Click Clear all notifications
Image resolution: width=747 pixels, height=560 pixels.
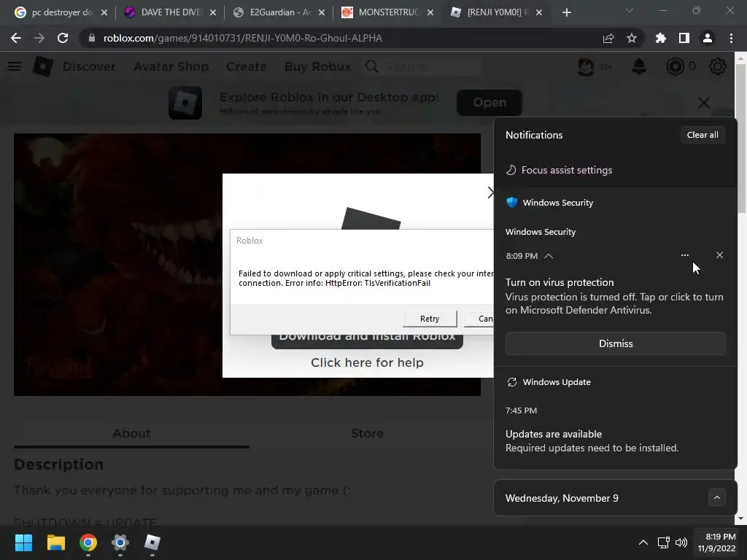tap(703, 135)
